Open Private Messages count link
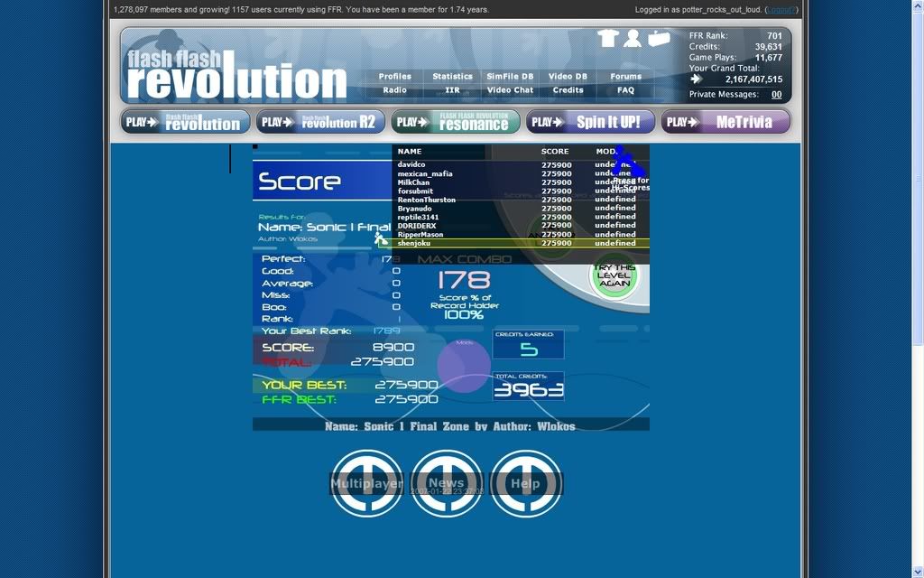This screenshot has width=924, height=578. pyautogui.click(x=776, y=94)
